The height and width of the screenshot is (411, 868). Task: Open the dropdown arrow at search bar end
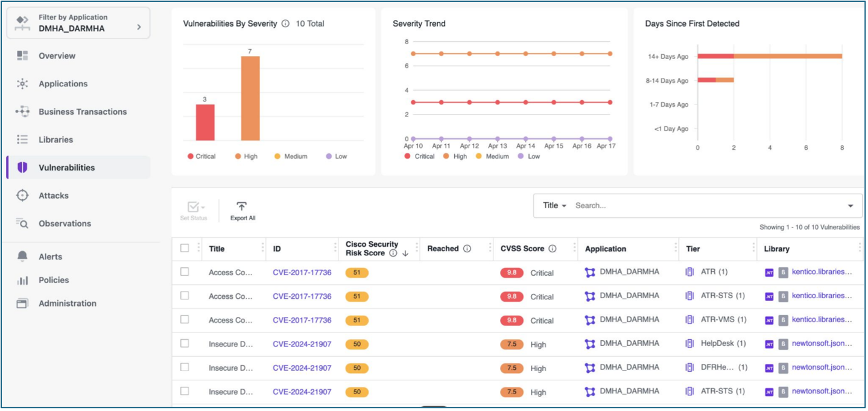851,206
